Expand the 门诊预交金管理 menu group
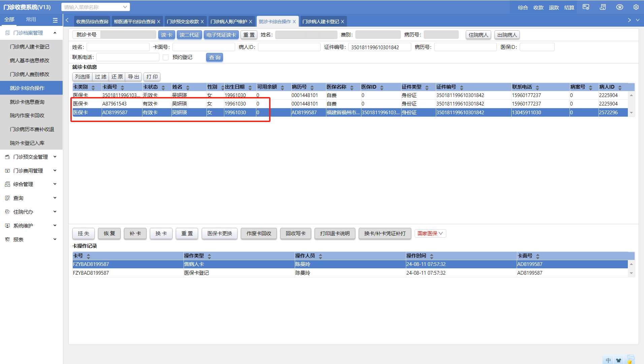Screen dimensions: 644x364 click(55, 157)
